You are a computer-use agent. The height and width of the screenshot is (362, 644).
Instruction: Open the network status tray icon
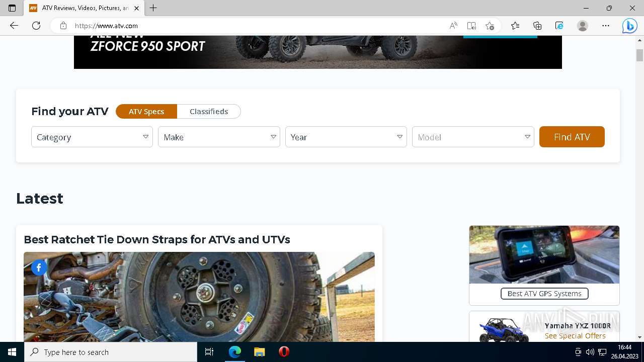[602, 352]
